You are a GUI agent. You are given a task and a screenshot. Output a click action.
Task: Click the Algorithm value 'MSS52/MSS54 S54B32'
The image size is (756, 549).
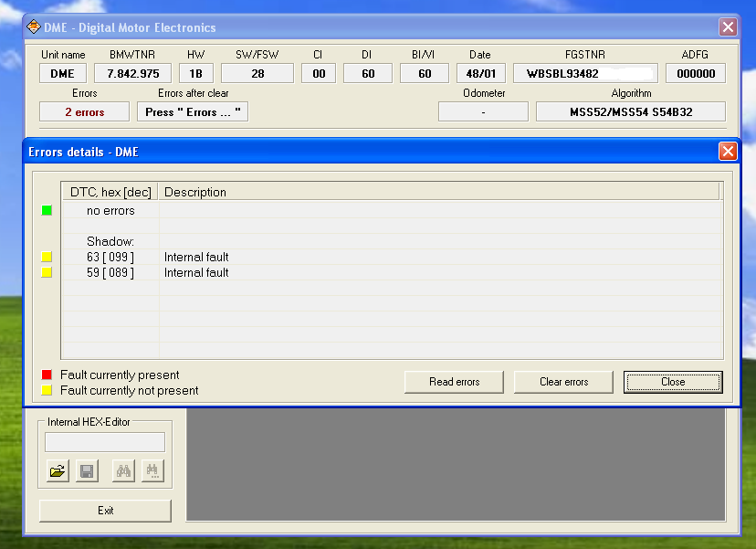pos(631,112)
